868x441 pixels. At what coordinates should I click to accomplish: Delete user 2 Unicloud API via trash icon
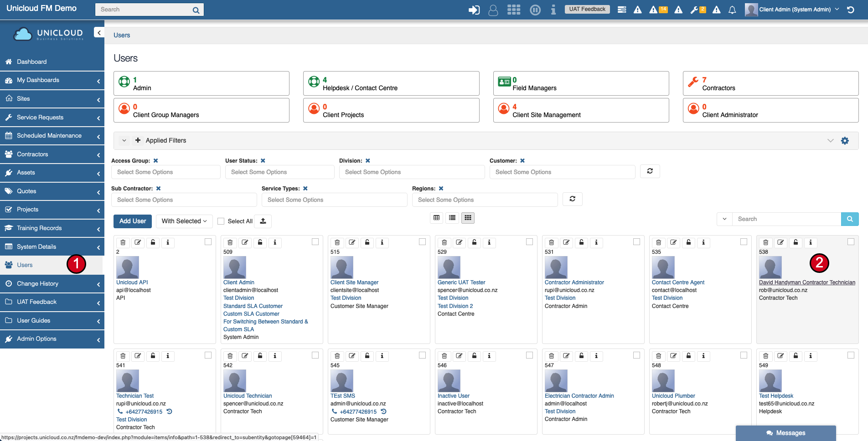pos(123,242)
